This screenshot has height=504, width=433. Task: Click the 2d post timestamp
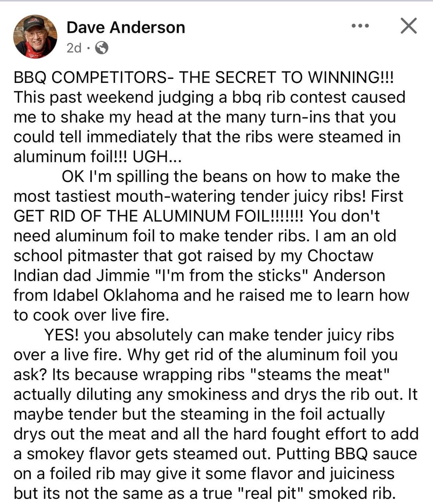pyautogui.click(x=74, y=48)
